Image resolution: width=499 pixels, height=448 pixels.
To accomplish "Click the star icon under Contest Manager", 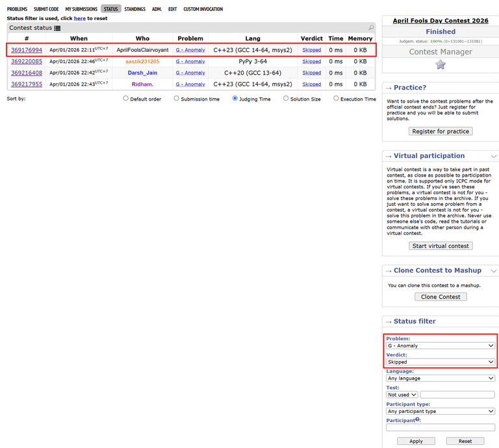I will point(441,65).
